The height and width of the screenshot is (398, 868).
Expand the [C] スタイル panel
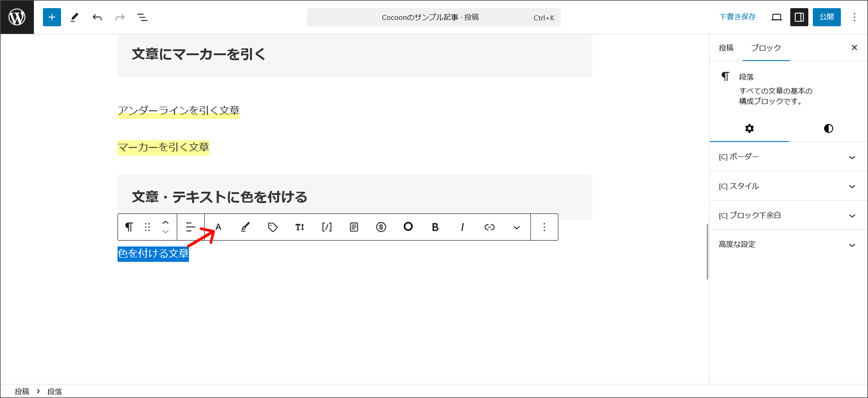tap(788, 186)
